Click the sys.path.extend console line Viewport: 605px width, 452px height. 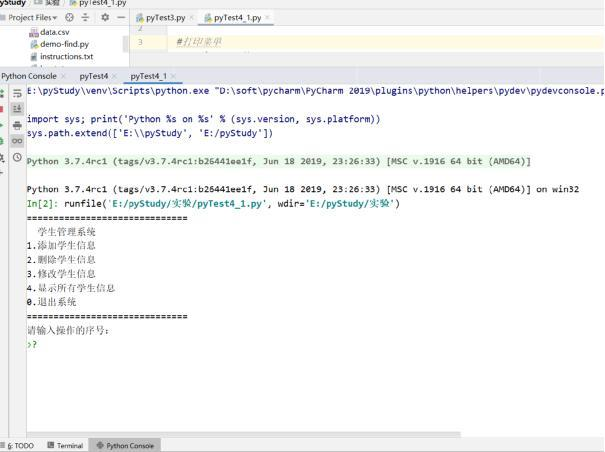(x=150, y=133)
